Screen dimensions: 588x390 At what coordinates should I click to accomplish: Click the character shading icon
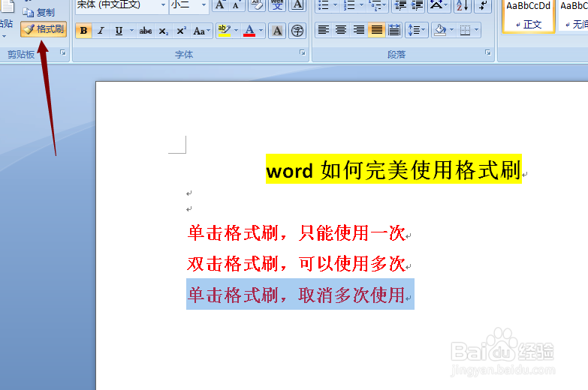click(x=278, y=31)
